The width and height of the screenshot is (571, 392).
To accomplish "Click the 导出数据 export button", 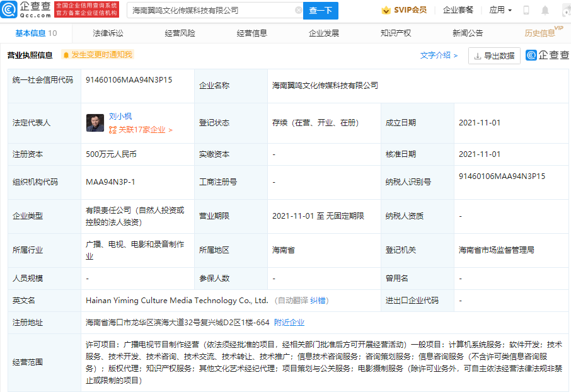I will coord(494,55).
